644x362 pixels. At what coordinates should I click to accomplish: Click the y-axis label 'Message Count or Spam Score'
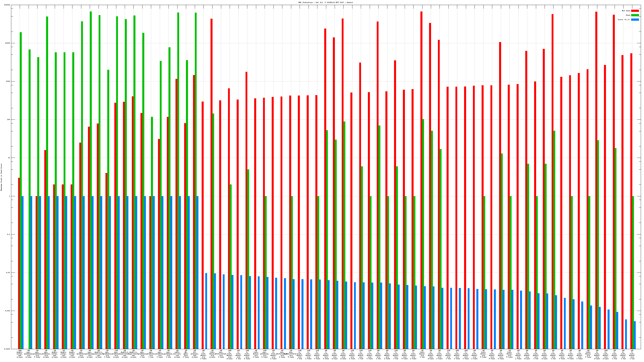tap(1, 177)
